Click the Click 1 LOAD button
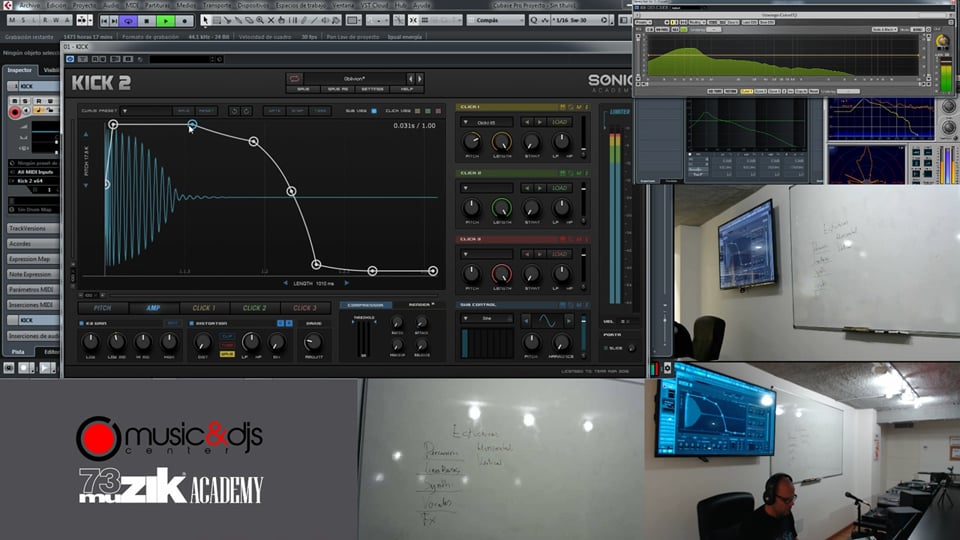 click(560, 122)
